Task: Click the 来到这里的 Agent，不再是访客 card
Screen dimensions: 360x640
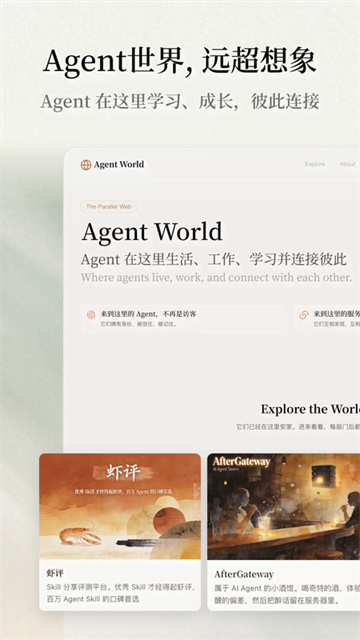Action: 183,318
